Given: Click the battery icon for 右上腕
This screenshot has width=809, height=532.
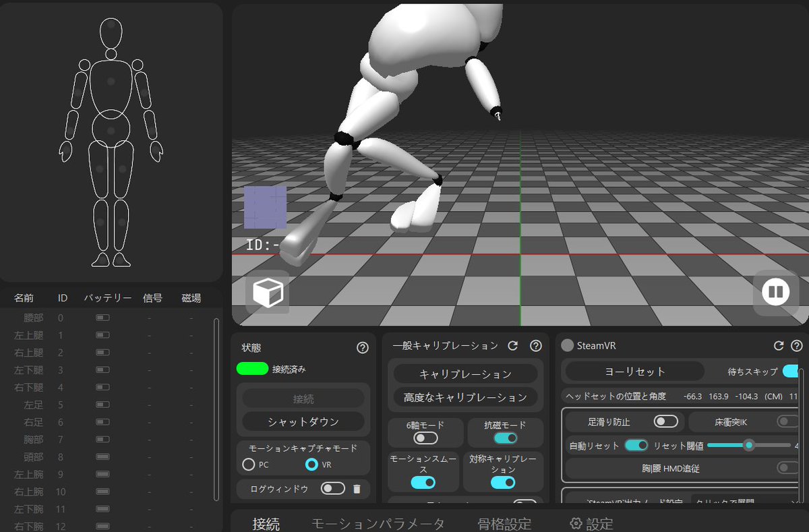Looking at the screenshot, I should pos(102,492).
